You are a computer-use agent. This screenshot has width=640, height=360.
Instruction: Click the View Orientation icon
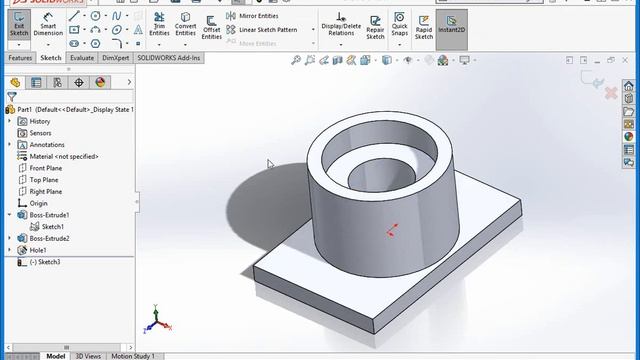(x=365, y=60)
